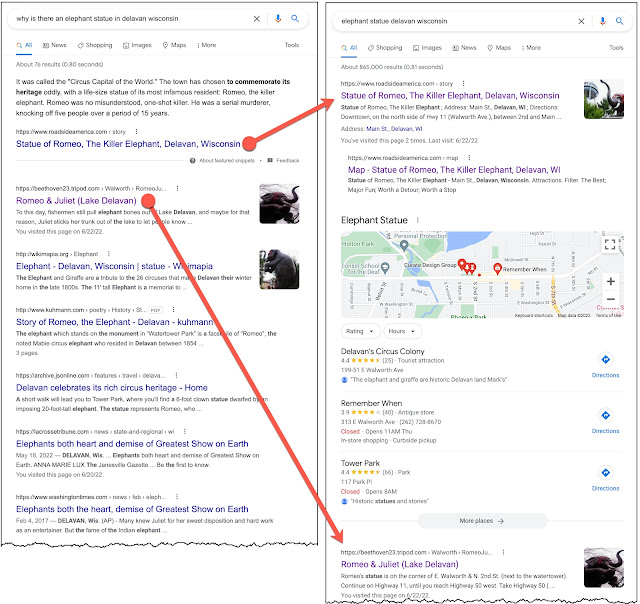Open featured snippet Statue of Romeo link

coord(128,144)
